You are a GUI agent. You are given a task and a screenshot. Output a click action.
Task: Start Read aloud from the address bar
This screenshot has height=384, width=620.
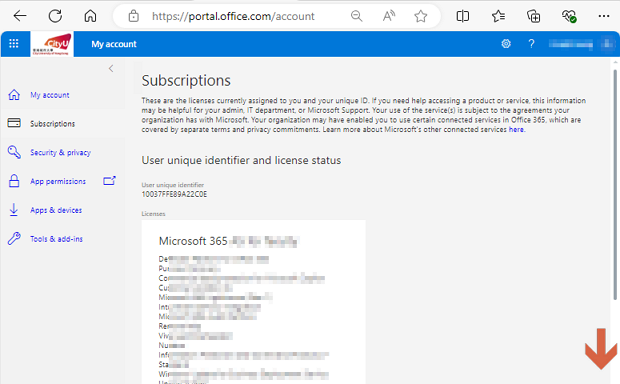click(389, 16)
